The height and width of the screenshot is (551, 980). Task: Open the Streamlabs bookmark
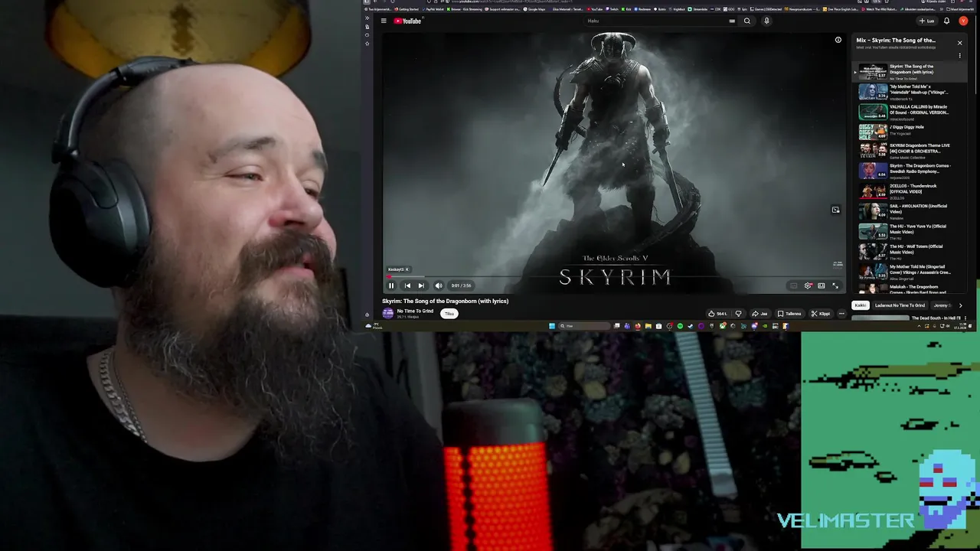pyautogui.click(x=697, y=9)
